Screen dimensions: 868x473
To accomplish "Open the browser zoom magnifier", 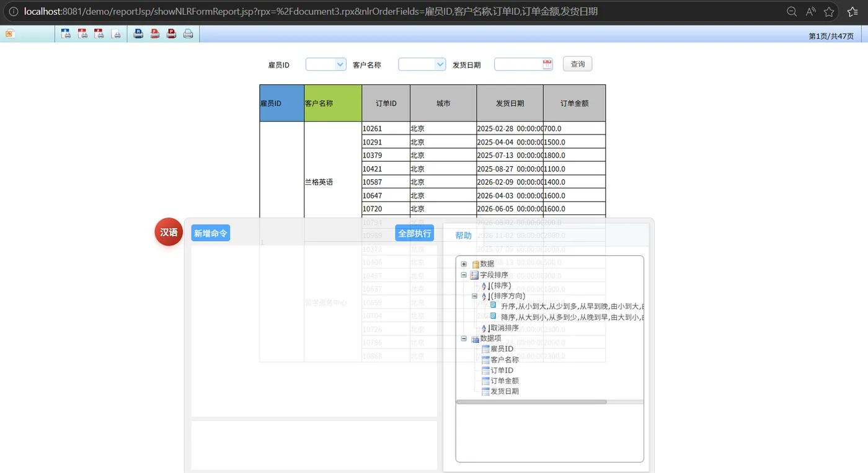I will [x=792, y=12].
